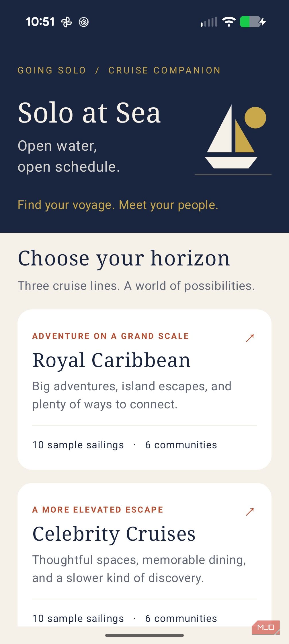Viewport: 289px width, 644px height.
Task: Open Royal Caribbean via its arrow icon
Action: click(250, 338)
